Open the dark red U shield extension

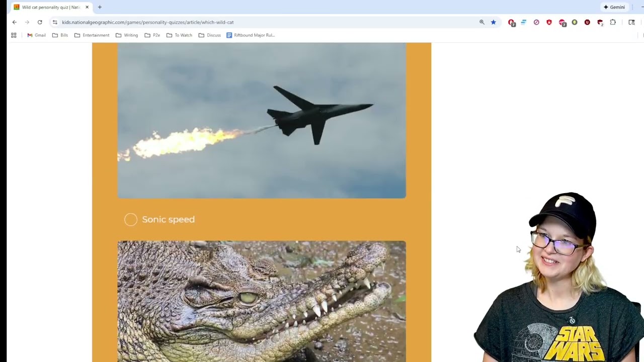tap(587, 22)
